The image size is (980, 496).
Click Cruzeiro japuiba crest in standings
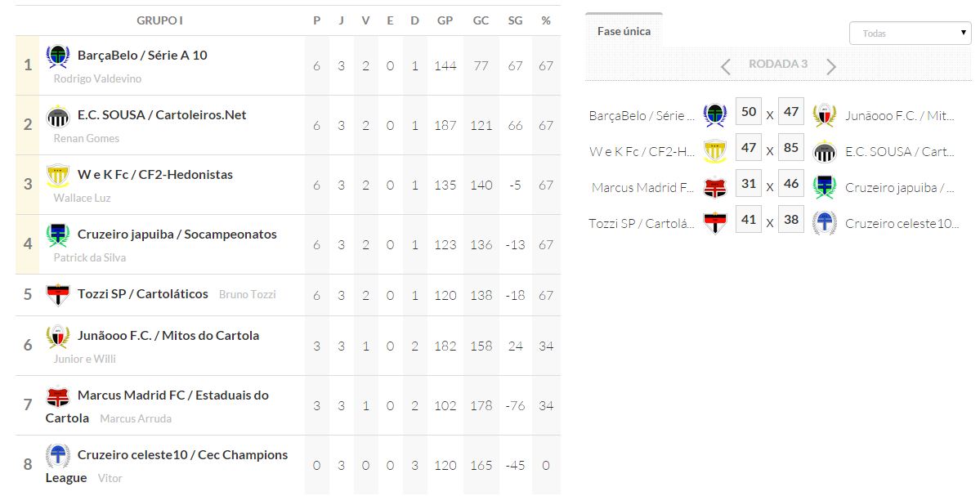(x=58, y=235)
